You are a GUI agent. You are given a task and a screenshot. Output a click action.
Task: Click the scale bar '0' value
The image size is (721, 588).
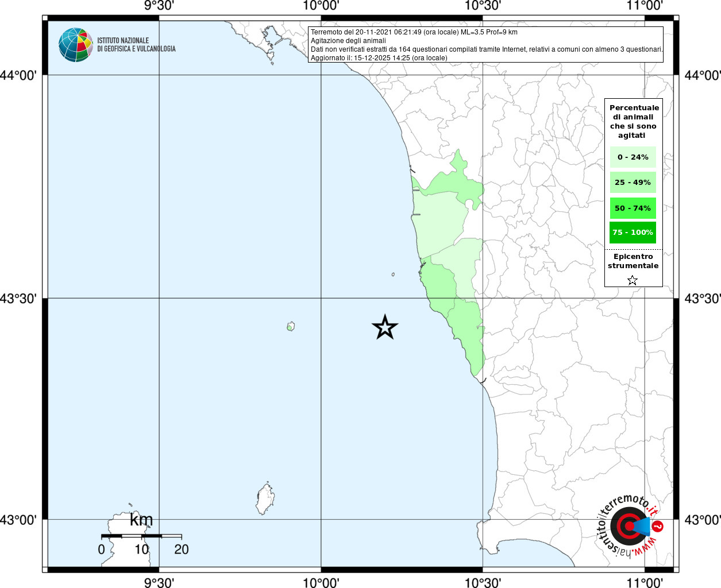[101, 550]
